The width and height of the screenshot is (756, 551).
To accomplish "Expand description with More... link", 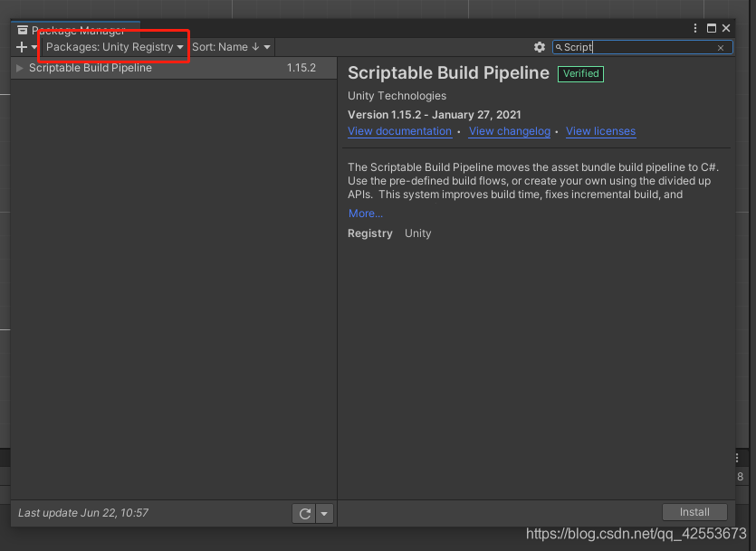I will (366, 214).
